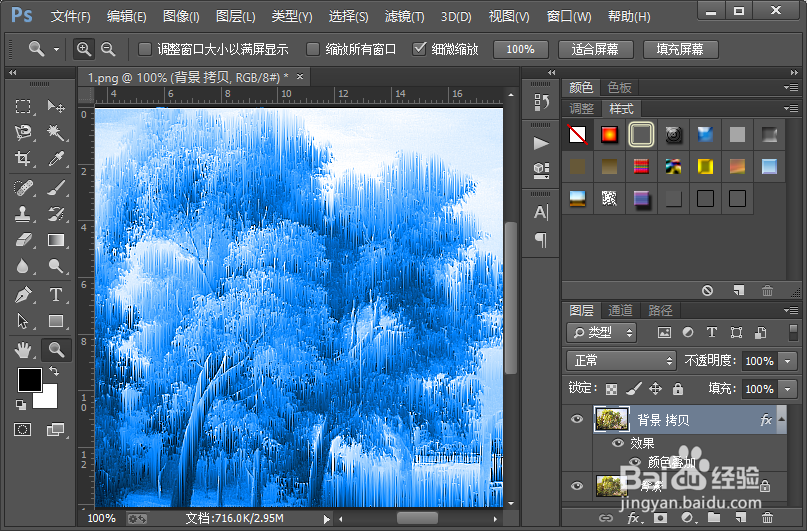Viewport: 807px width, 531px height.
Task: Select the Dodge tool
Action: (56, 266)
